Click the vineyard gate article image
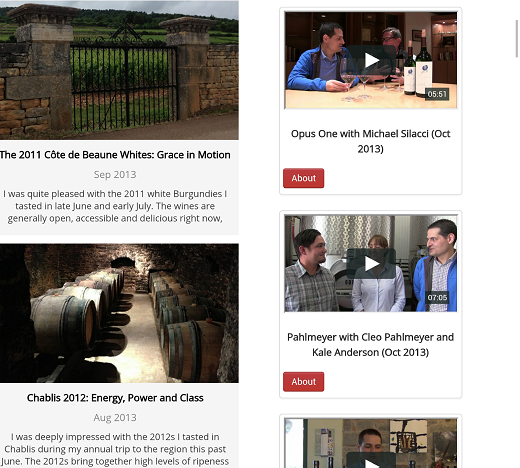Image resolution: width=520 pixels, height=468 pixels. (x=119, y=70)
